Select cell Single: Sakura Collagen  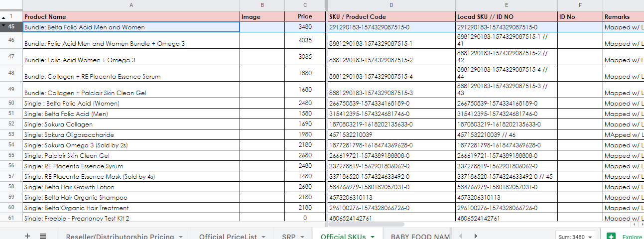tap(131, 124)
